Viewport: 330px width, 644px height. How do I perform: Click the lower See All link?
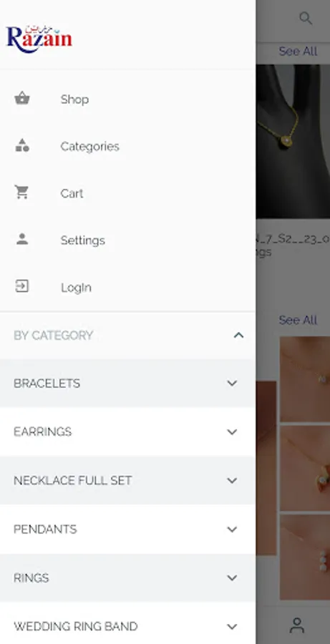[298, 320]
